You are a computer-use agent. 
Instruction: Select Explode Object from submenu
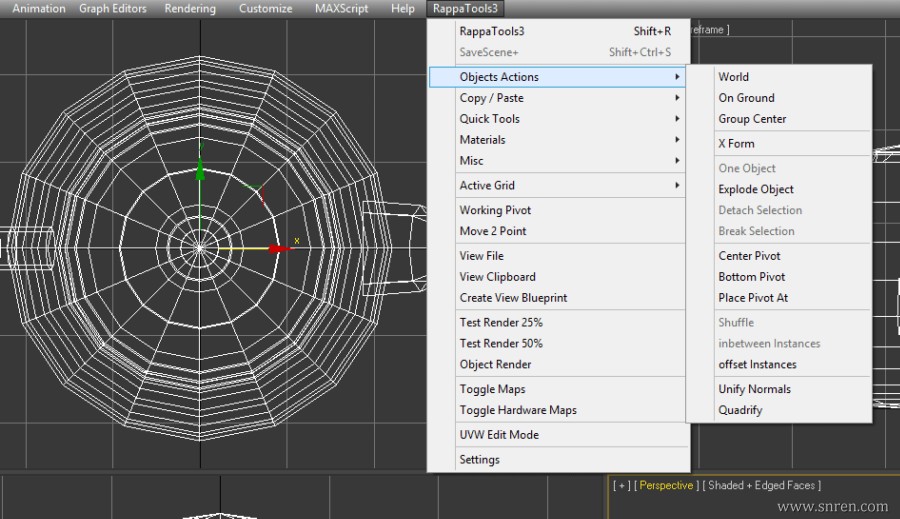756,189
